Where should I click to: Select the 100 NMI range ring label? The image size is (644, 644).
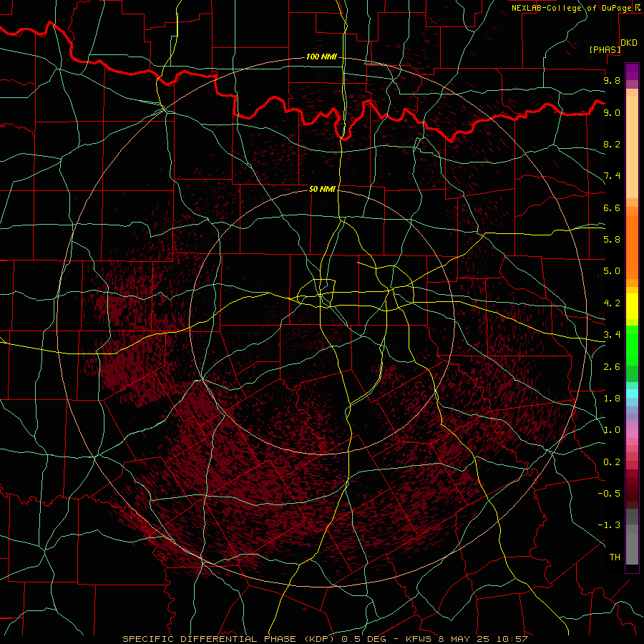click(x=321, y=57)
